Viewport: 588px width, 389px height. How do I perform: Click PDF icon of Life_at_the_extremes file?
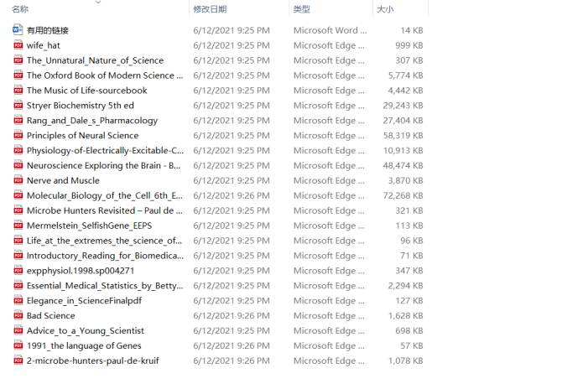[x=18, y=241]
